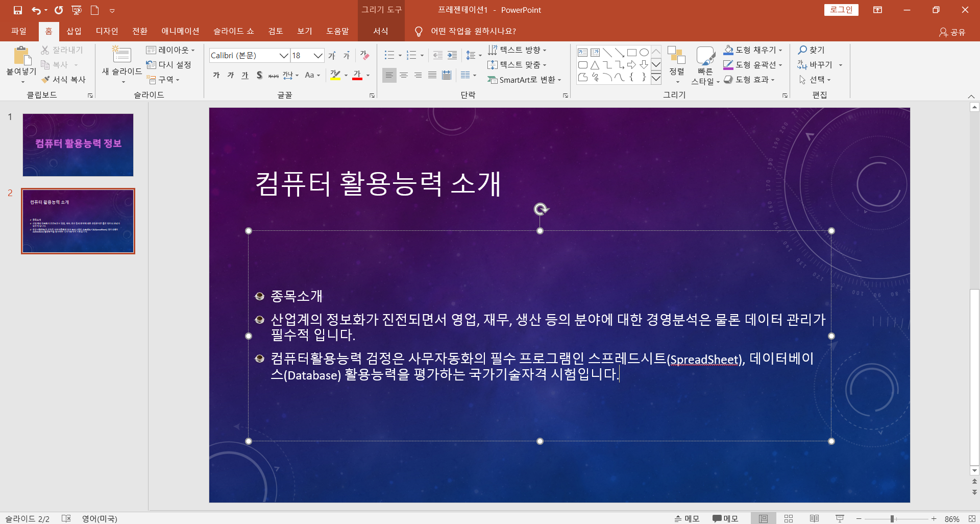Toggle bold formatting
Viewport: 980px width, 524px height.
point(216,75)
